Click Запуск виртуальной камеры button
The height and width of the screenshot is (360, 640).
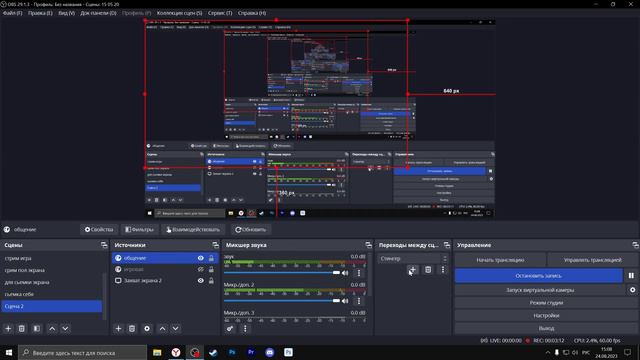pos(540,290)
